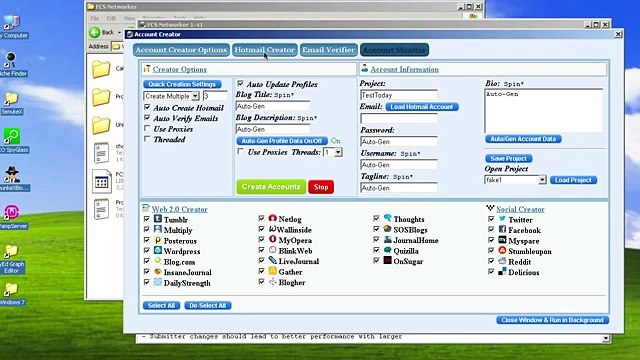Click the MyOpera site icon
The width and height of the screenshot is (640, 360).
(273, 240)
